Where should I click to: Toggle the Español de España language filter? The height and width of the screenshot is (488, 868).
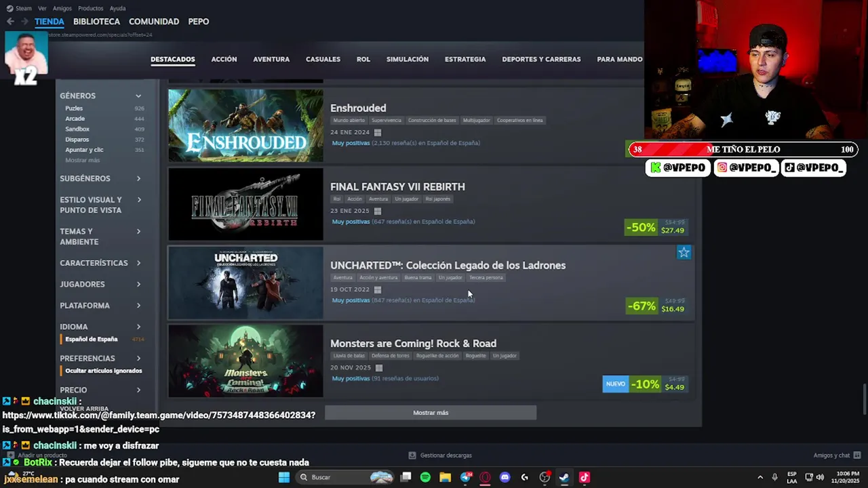click(x=103, y=339)
